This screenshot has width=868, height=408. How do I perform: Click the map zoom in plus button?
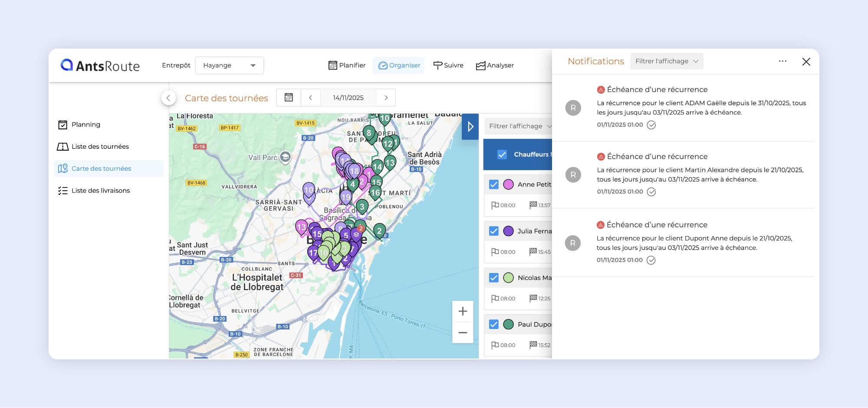pos(463,311)
